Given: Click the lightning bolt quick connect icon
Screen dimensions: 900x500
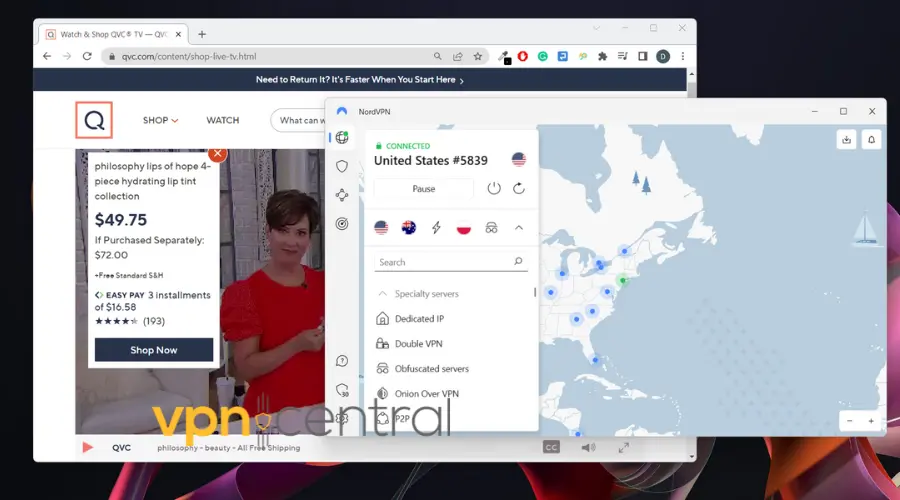Looking at the screenshot, I should [436, 227].
